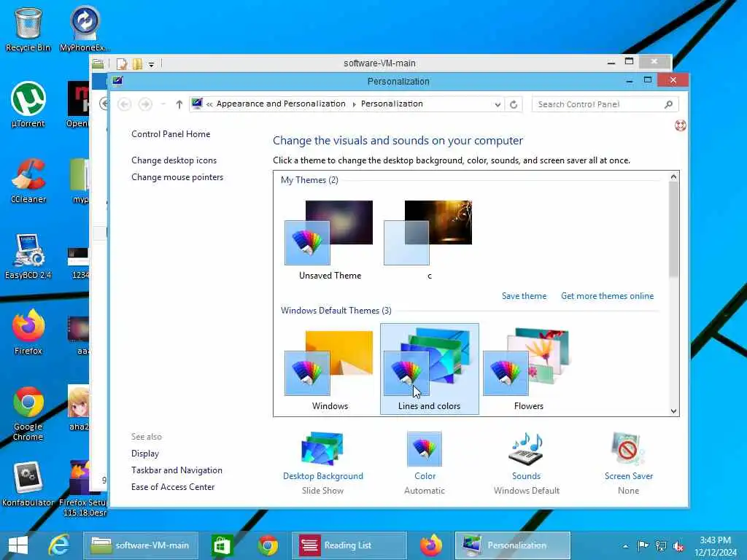Click scroll up arrow in themes list
This screenshot has width=747, height=560.
673,176
